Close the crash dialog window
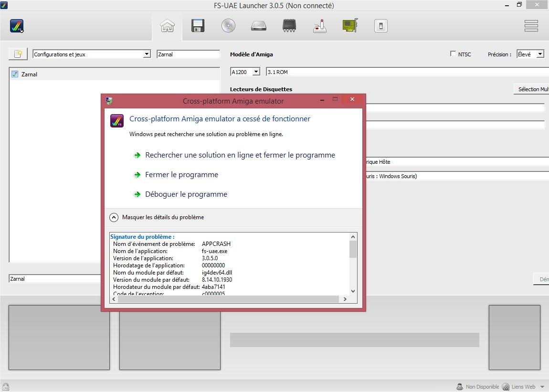The width and height of the screenshot is (549, 392). pyautogui.click(x=352, y=99)
